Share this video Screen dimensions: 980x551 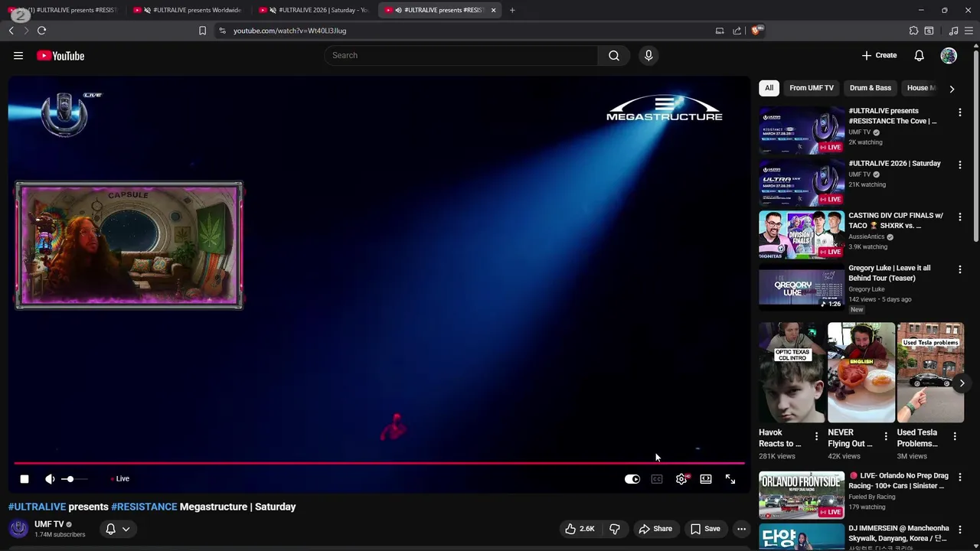point(655,529)
